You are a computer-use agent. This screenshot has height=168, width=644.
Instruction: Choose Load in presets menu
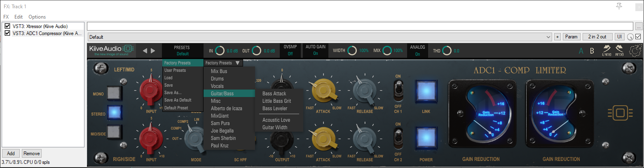183,78
